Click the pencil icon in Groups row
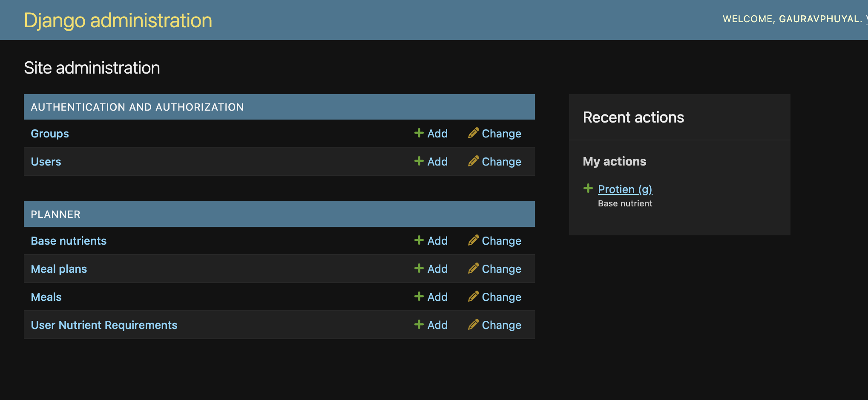Image resolution: width=868 pixels, height=400 pixels. tap(473, 133)
